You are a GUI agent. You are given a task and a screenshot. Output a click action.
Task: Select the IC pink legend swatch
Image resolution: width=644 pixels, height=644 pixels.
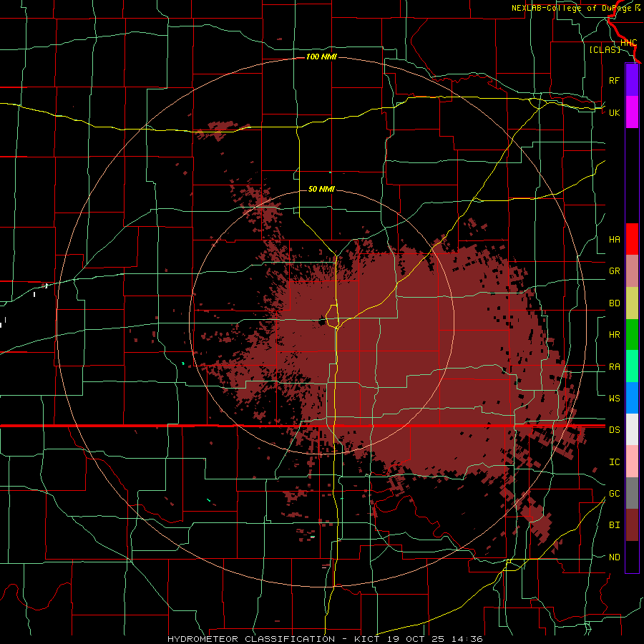[632, 462]
